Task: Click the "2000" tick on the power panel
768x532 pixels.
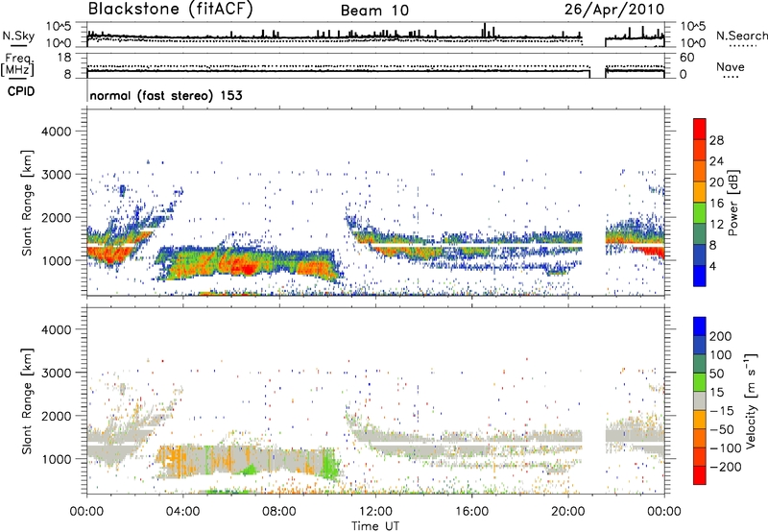Action: click(56, 217)
